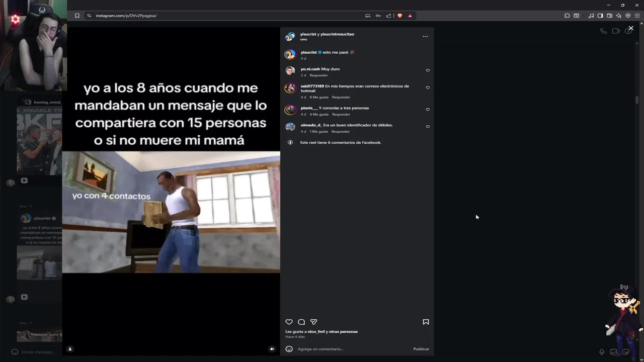
Task: Save post with the bookmark icon
Action: coord(426,322)
